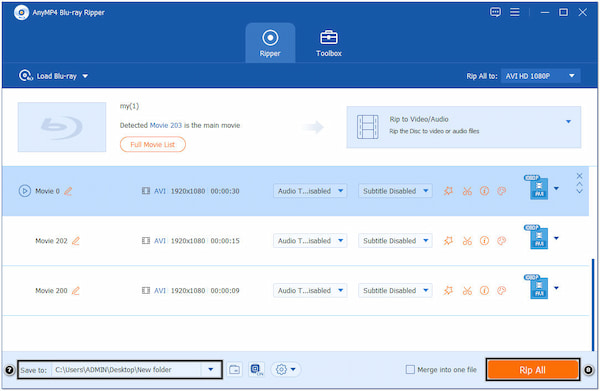Open the Save to path dropdown arrow

point(210,370)
